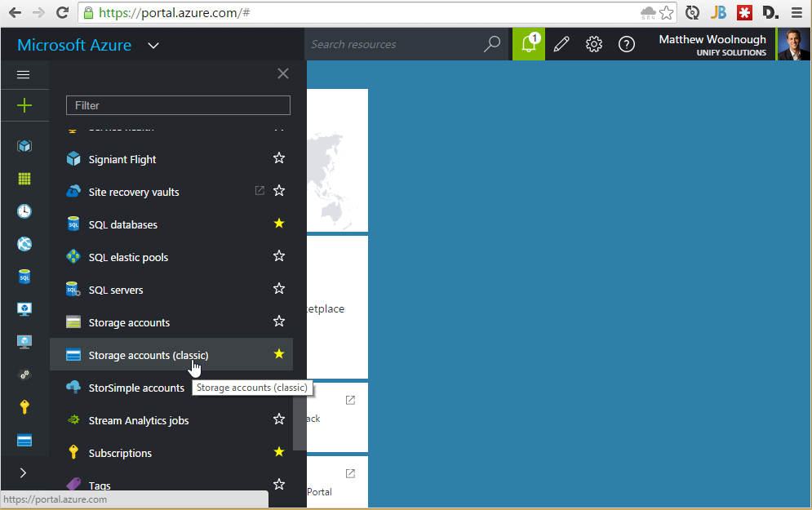Favorite Storage accounts with its star
812x510 pixels.
pyautogui.click(x=279, y=321)
